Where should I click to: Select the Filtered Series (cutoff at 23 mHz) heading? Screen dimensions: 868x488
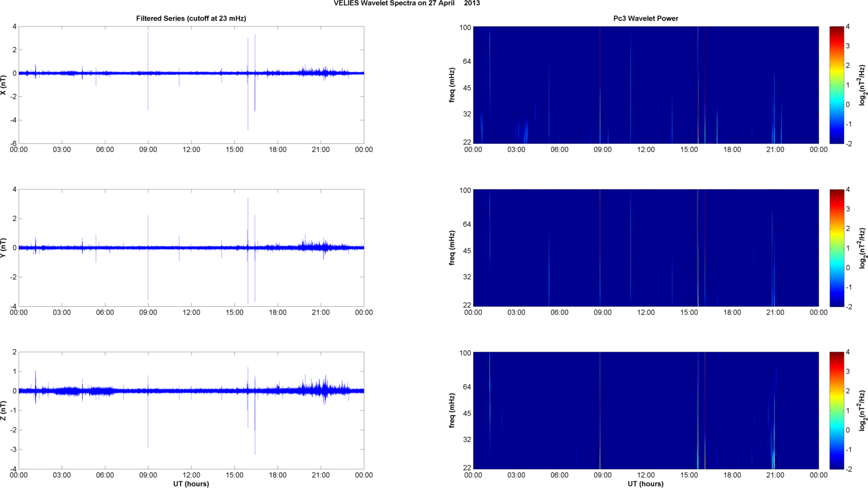(x=191, y=18)
